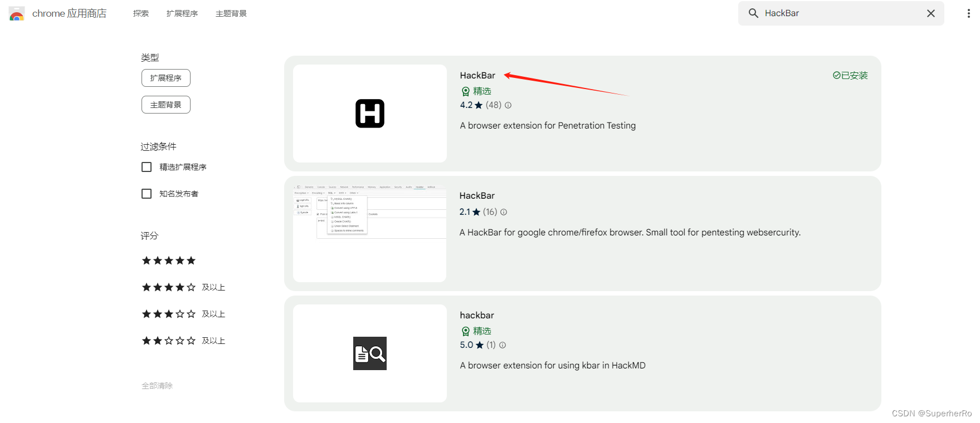Image resolution: width=980 pixels, height=423 pixels.
Task: Click the hackbar document-search icon thumbnail
Action: click(370, 353)
